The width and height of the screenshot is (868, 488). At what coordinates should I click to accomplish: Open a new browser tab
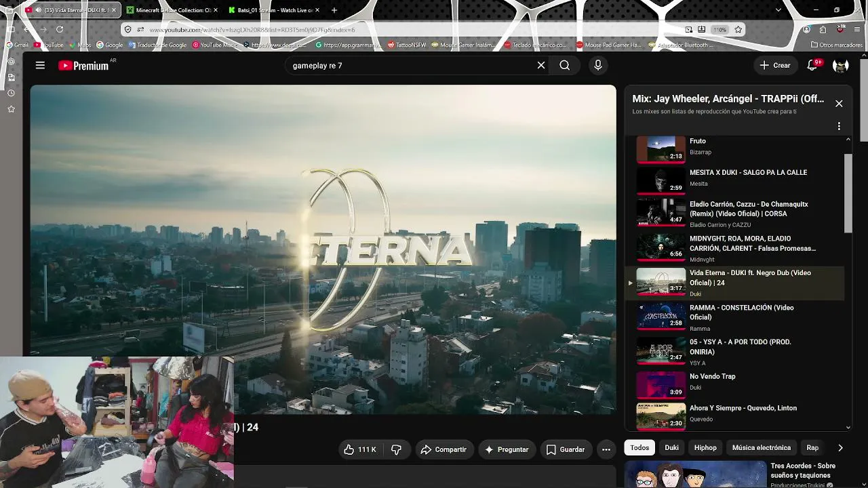pyautogui.click(x=334, y=10)
